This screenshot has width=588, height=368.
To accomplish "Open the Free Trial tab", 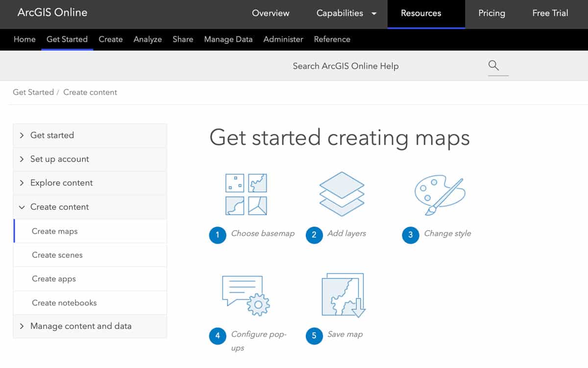I will pos(550,14).
